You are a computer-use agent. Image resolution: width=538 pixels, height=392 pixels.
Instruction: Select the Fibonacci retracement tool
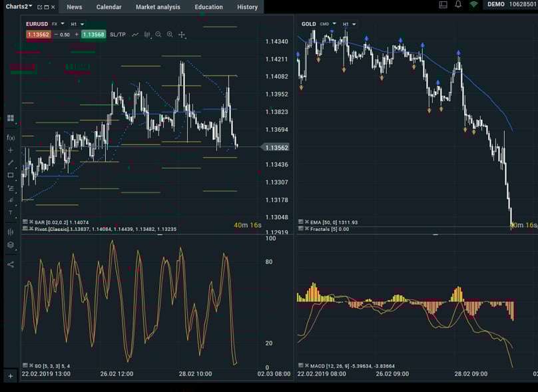(11, 188)
